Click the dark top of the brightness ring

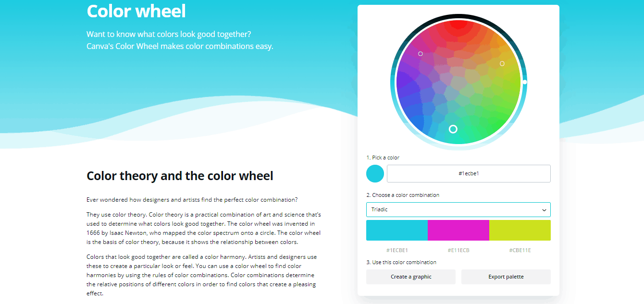point(459,17)
